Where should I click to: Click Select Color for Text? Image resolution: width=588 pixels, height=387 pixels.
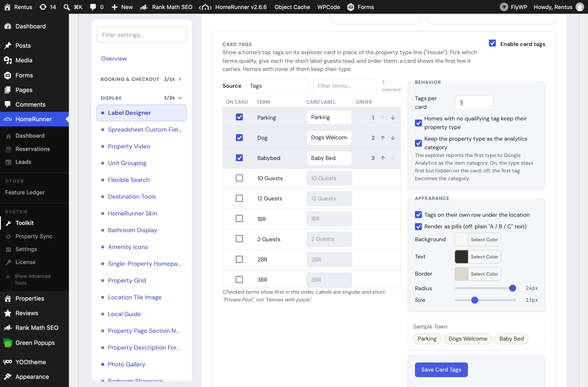(x=484, y=257)
